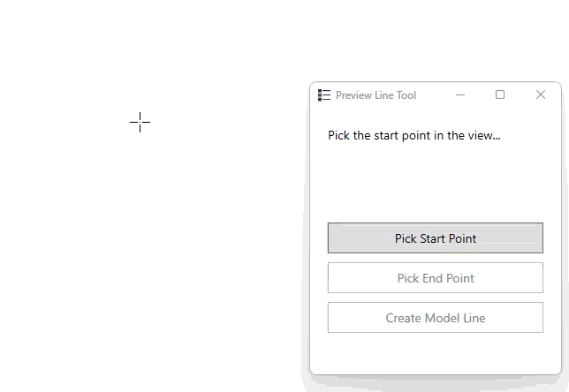Minimize the Preview Line Tool window
569x392 pixels.
point(460,95)
